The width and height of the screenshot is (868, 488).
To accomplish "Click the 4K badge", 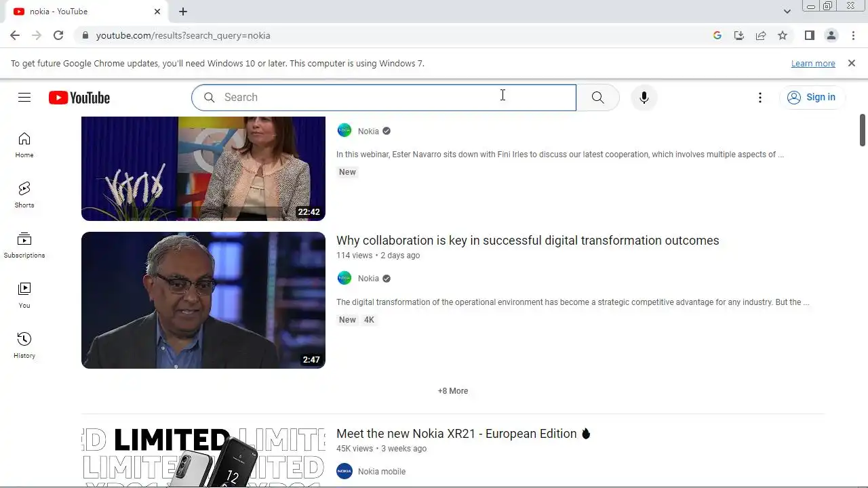I will [x=369, y=320].
